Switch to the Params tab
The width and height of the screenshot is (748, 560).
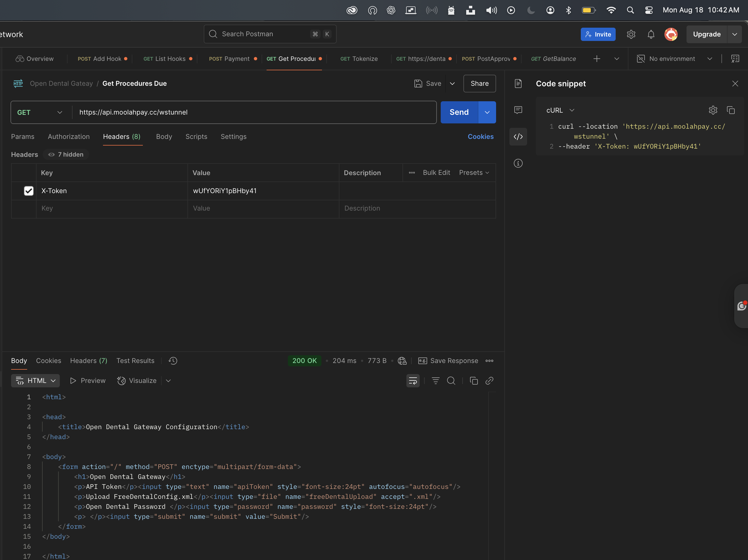point(23,136)
